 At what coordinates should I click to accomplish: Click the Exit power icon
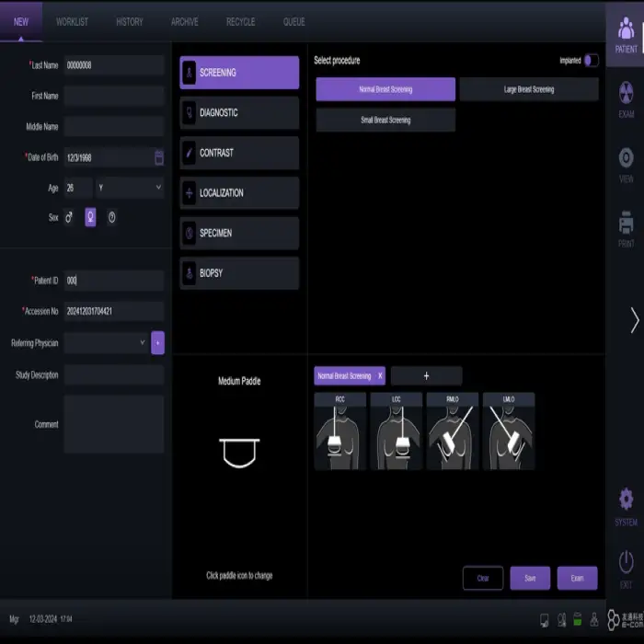pos(626,568)
